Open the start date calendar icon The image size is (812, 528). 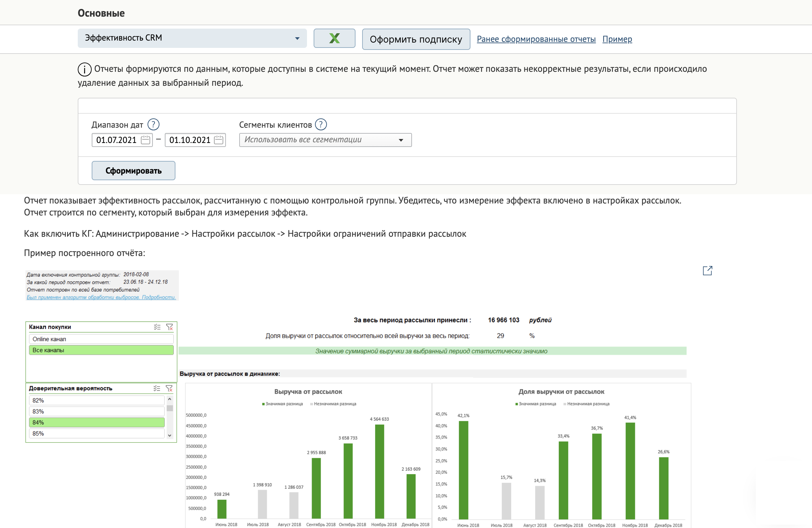146,140
